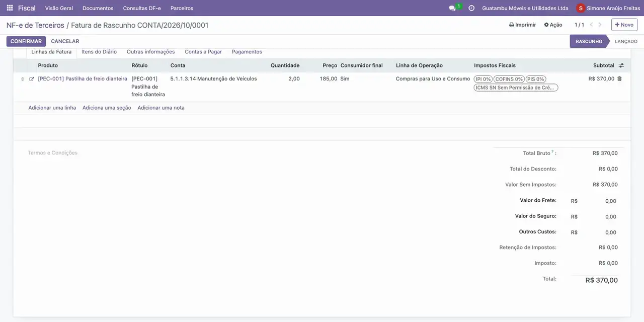The height and width of the screenshot is (322, 644).
Task: Click Simone Araújo Freitas user avatar
Action: [581, 8]
